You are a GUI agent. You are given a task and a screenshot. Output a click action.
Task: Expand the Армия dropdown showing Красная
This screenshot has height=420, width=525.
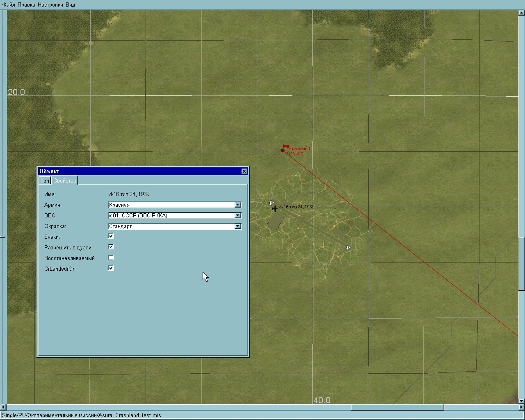238,205
